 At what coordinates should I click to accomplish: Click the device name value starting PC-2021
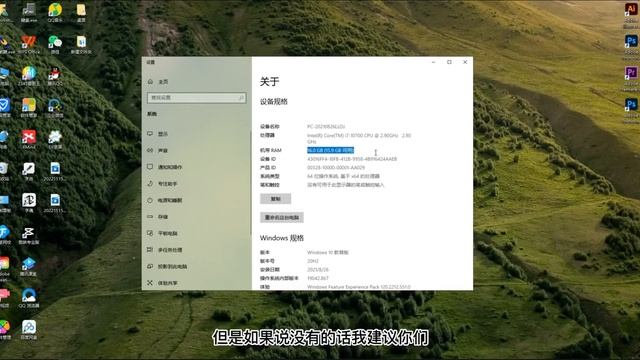(326, 127)
